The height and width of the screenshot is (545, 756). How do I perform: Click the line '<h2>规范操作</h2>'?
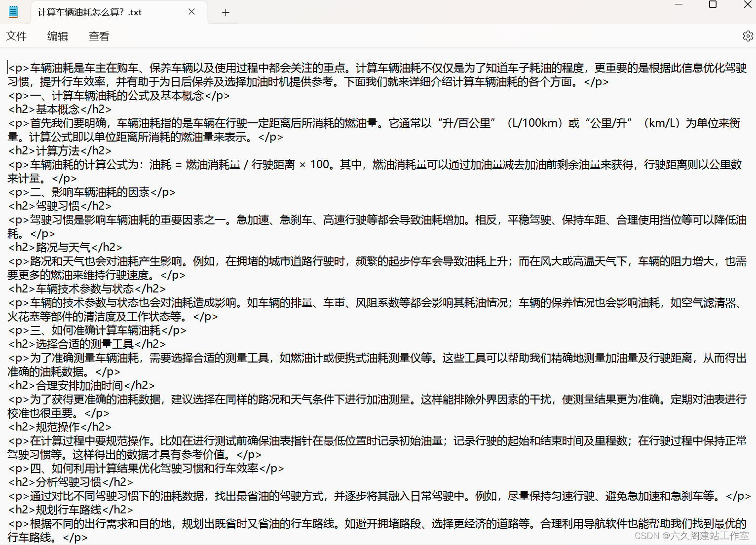coord(60,427)
